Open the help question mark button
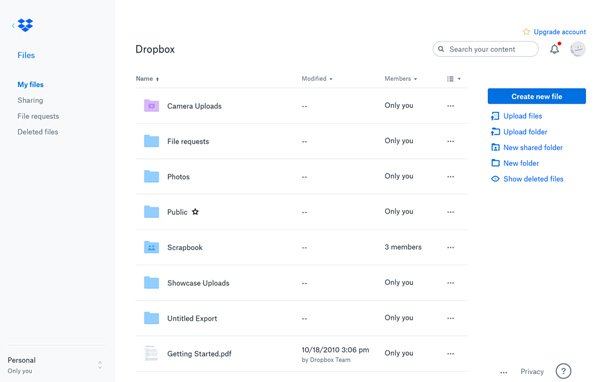 pos(563,371)
